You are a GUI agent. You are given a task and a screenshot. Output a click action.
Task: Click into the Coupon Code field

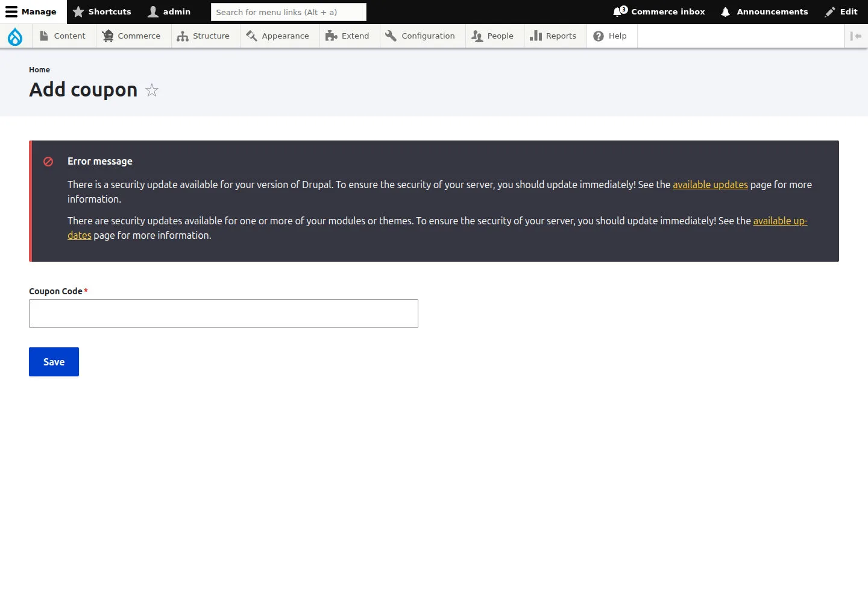[224, 314]
